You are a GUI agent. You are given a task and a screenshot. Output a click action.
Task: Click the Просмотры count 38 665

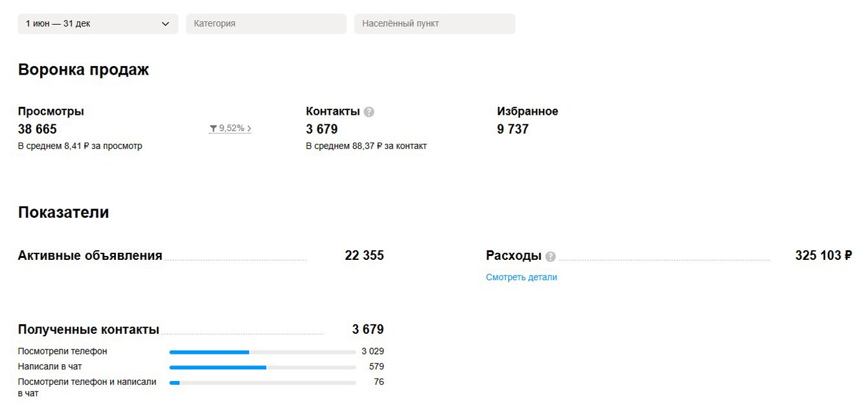(x=38, y=129)
